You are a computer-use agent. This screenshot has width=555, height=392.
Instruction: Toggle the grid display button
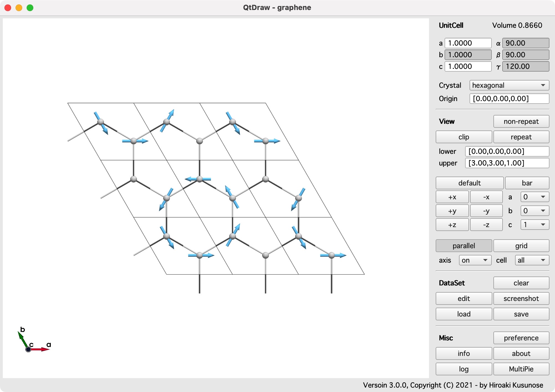coord(521,246)
